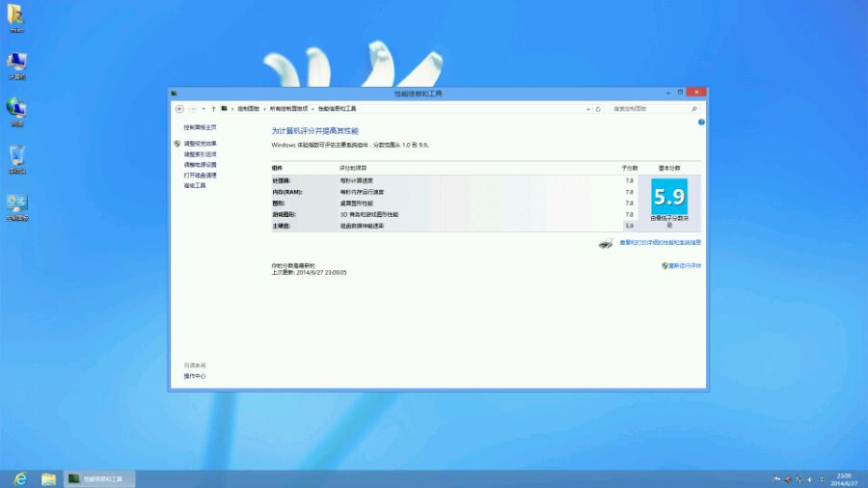Open Help via blue question mark
This screenshot has width=868, height=488.
pyautogui.click(x=701, y=122)
